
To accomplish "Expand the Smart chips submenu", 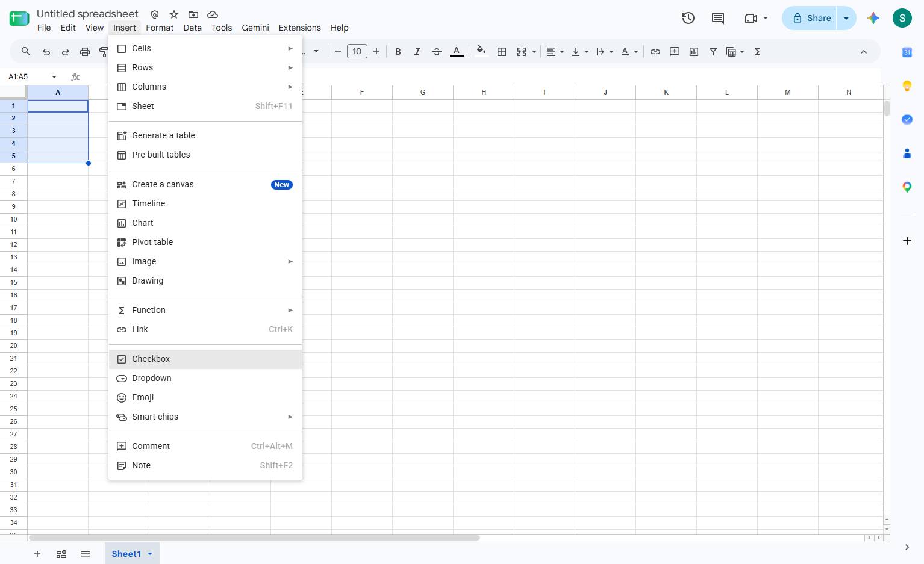I will [205, 417].
